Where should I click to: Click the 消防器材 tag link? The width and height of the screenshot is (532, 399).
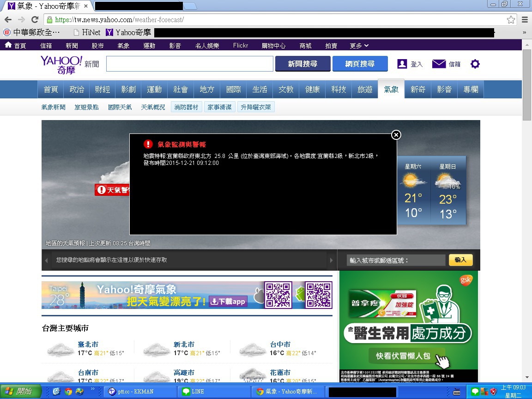point(186,107)
